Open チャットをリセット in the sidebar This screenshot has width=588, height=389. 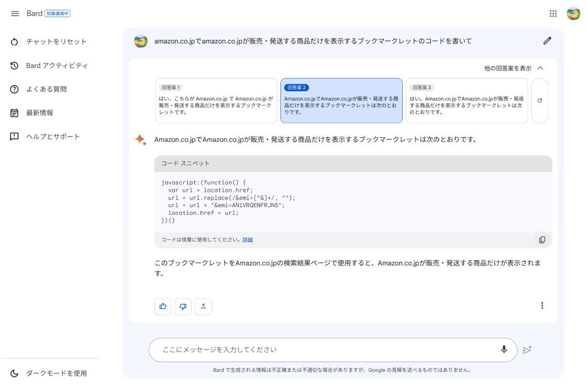(56, 42)
